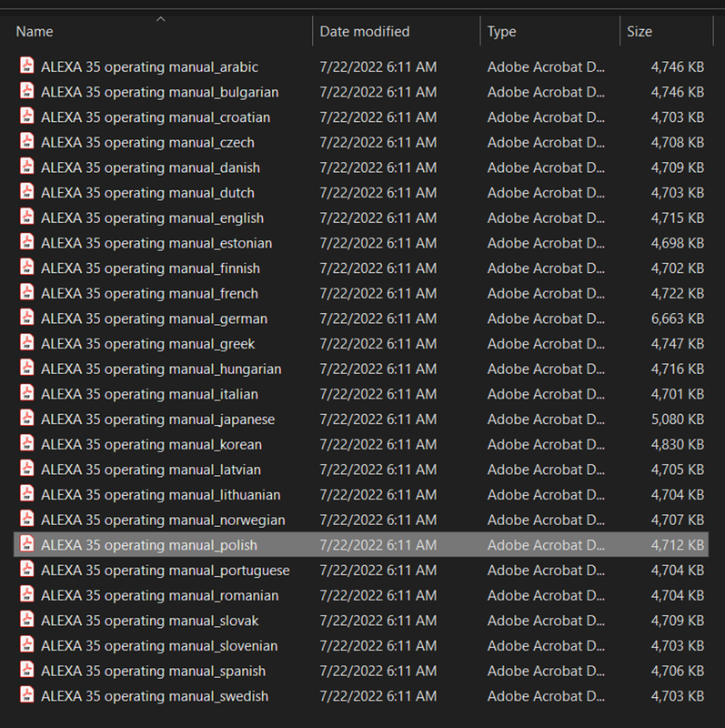Select file name ending in manual_korean
This screenshot has height=728, width=725.
click(x=151, y=444)
